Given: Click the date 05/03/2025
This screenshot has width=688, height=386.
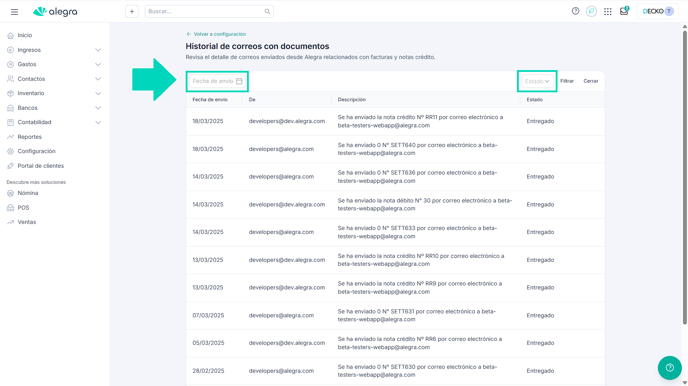Looking at the screenshot, I should coord(208,343).
